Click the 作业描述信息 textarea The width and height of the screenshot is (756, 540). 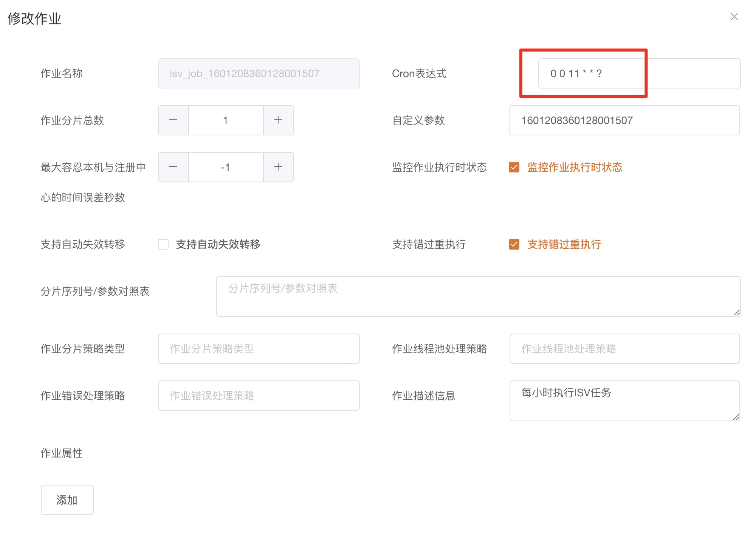point(624,401)
